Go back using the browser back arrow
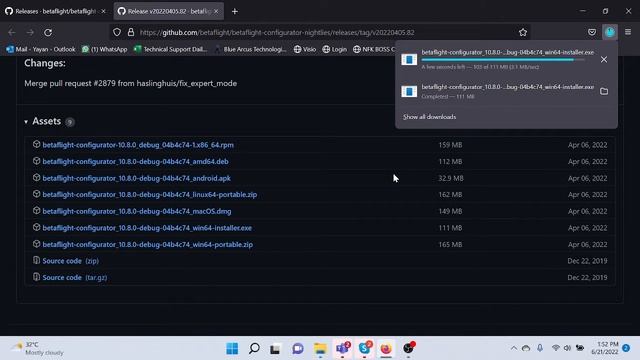640x360 pixels. (12, 32)
